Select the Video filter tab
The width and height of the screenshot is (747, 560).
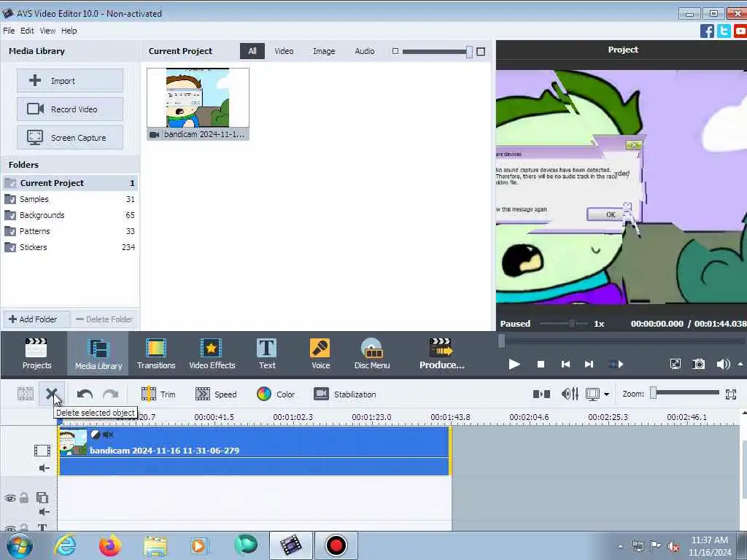click(x=284, y=51)
